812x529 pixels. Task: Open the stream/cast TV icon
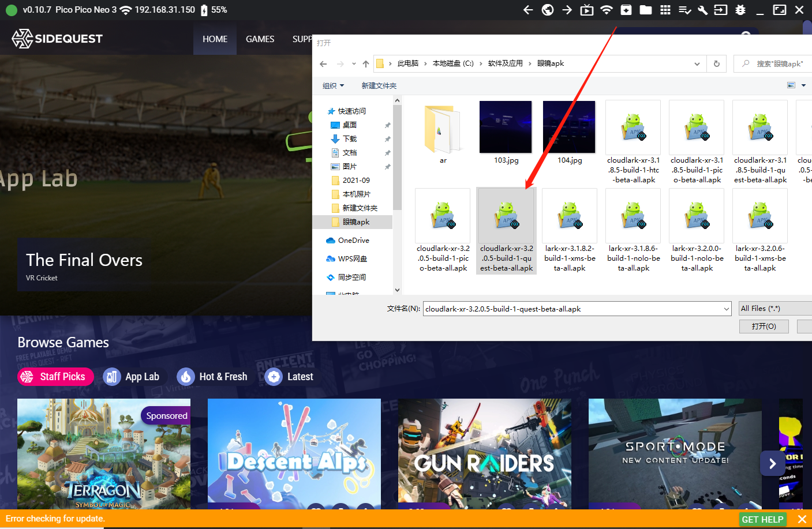point(587,10)
